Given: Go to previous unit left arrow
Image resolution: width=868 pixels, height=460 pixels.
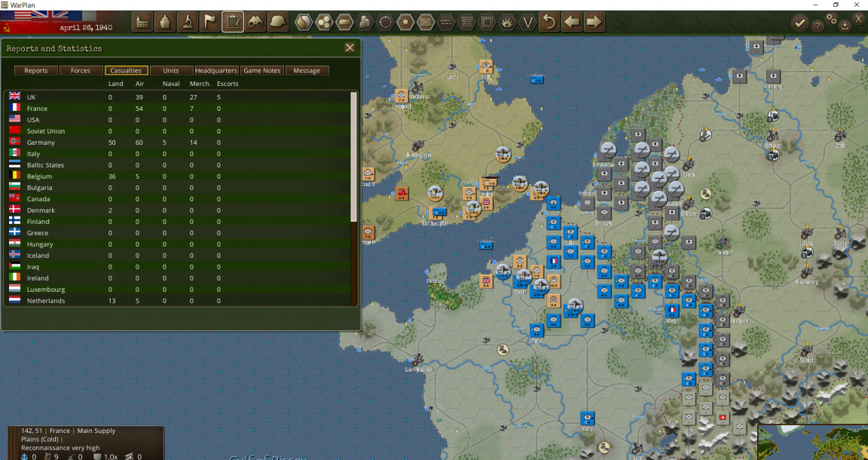Looking at the screenshot, I should (572, 22).
